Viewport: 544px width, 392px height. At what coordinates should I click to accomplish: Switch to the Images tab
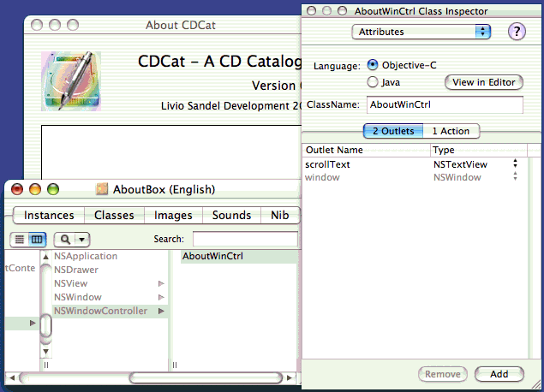pyautogui.click(x=173, y=215)
